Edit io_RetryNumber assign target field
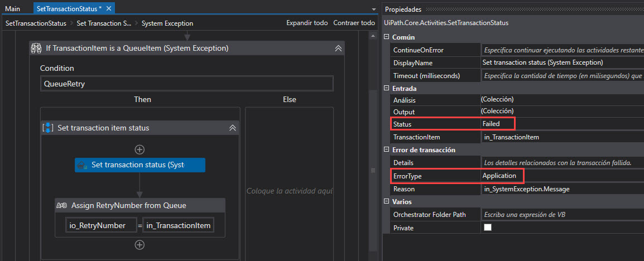Image resolution: width=644 pixels, height=261 pixels. point(100,225)
